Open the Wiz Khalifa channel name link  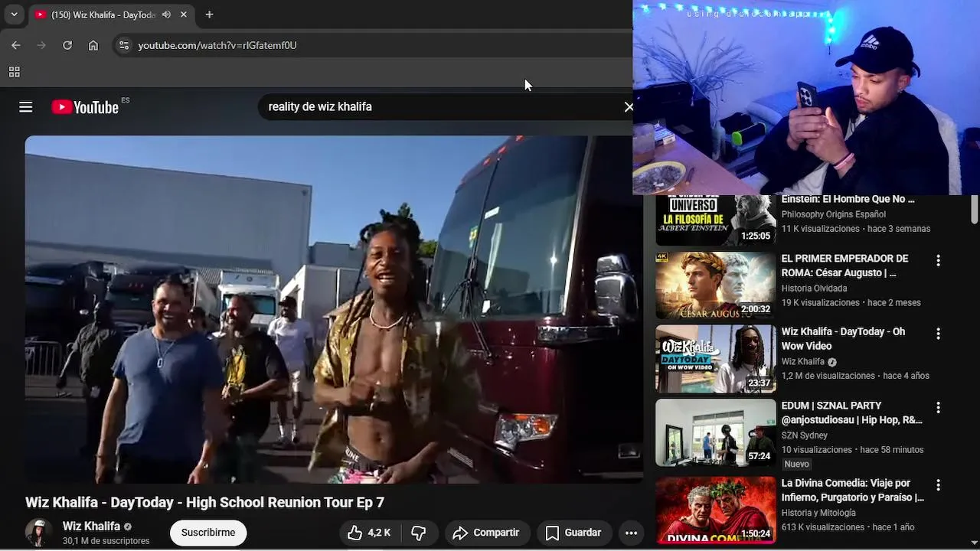(91, 526)
